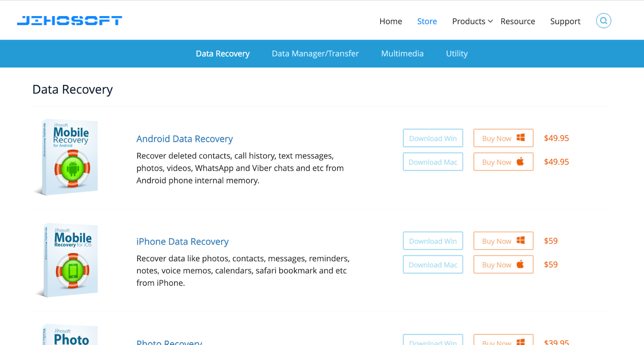Download Win version of iPhone Data Recovery

433,241
